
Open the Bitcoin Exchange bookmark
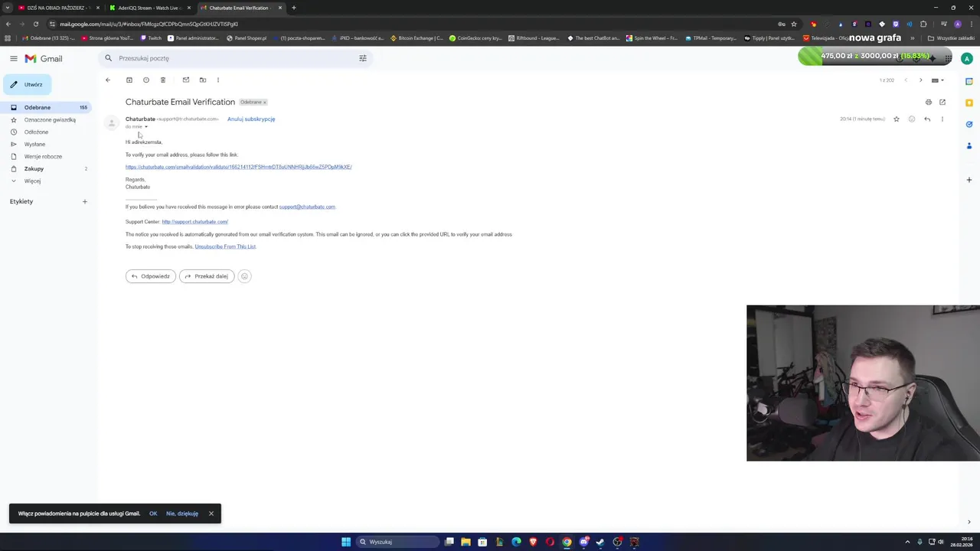[416, 37]
